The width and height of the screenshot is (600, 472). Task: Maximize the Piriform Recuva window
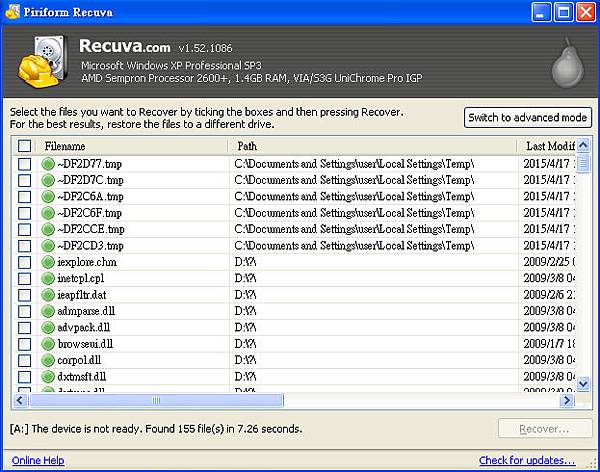563,12
